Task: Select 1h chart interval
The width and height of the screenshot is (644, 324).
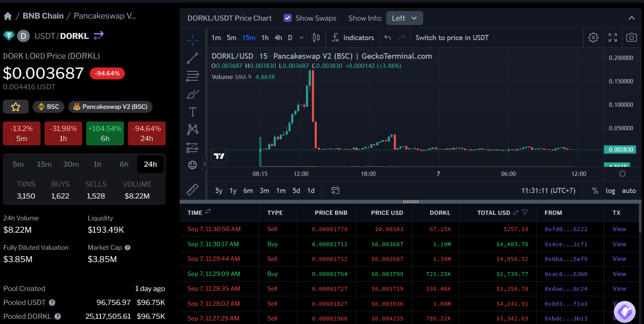Action: point(265,38)
